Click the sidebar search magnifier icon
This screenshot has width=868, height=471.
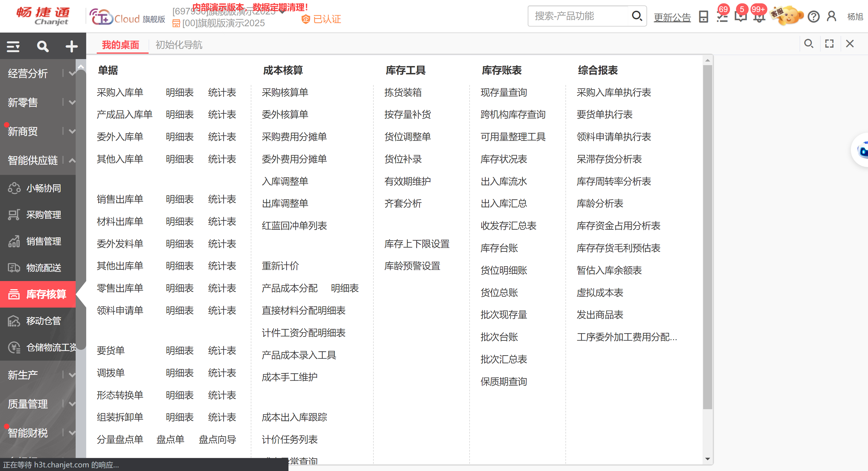[43, 46]
